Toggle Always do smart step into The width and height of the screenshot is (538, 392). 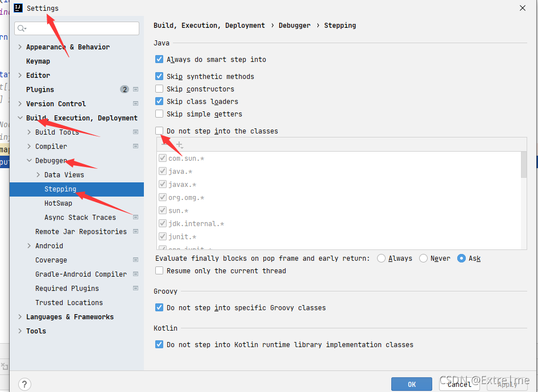pos(159,59)
